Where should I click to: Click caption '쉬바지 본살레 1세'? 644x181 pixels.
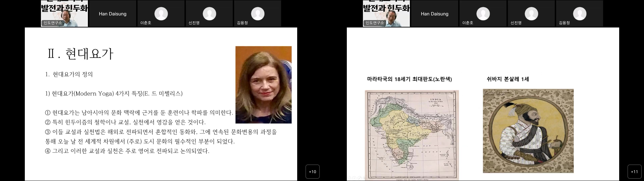click(508, 79)
